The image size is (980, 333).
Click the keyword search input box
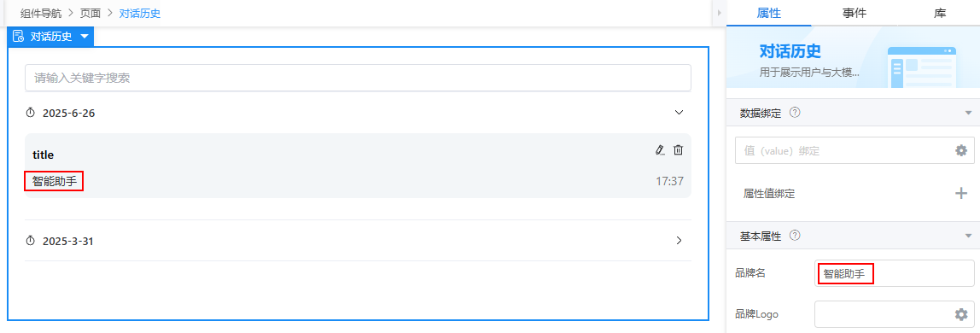pyautogui.click(x=359, y=78)
